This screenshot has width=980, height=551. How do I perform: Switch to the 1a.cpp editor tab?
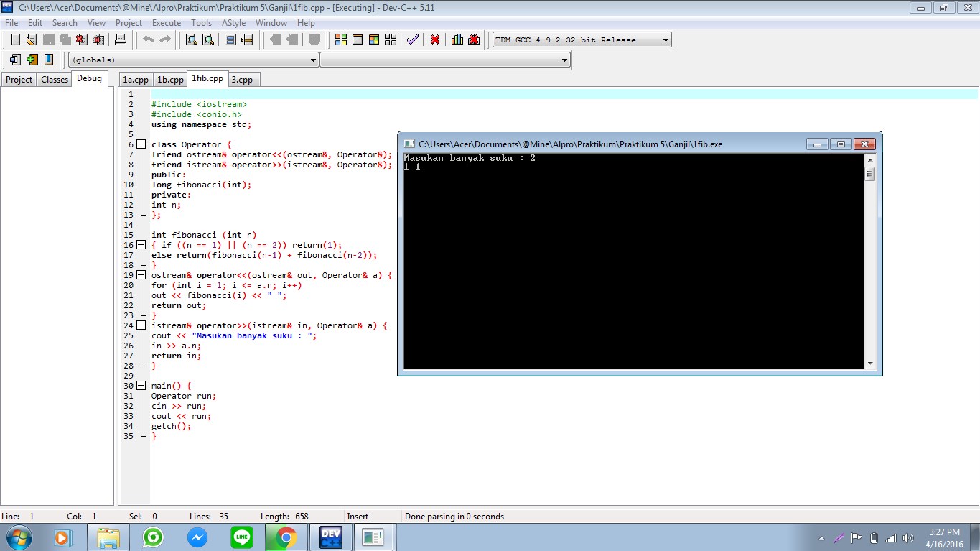point(136,80)
